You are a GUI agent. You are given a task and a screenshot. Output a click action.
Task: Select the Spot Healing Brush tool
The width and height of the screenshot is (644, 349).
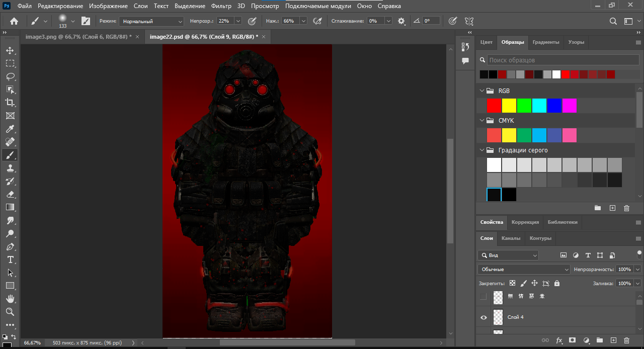pyautogui.click(x=10, y=142)
